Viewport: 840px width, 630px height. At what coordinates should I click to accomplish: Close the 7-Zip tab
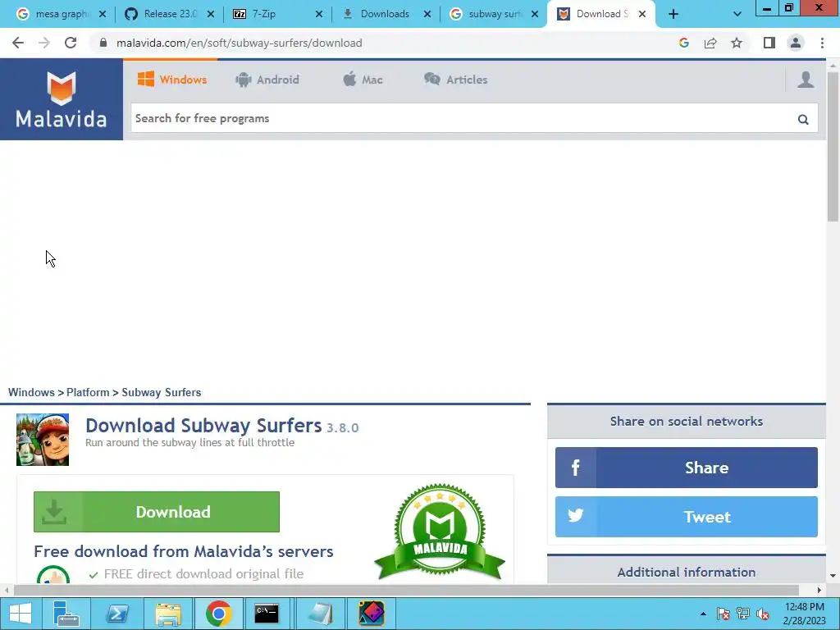(319, 15)
